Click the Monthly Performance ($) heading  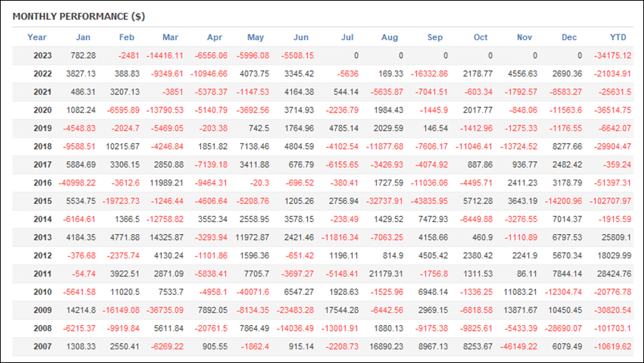click(79, 16)
